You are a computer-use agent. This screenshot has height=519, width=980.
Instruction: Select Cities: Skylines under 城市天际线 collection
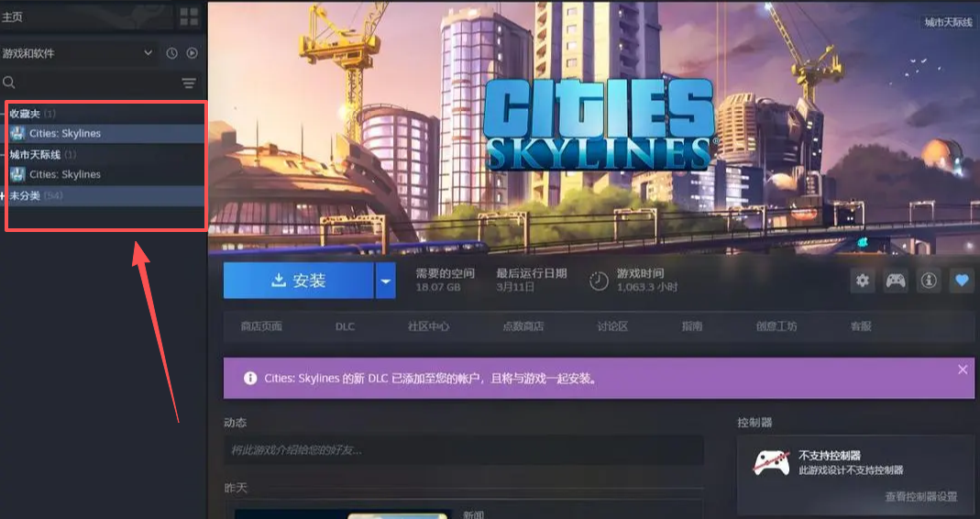coord(64,174)
